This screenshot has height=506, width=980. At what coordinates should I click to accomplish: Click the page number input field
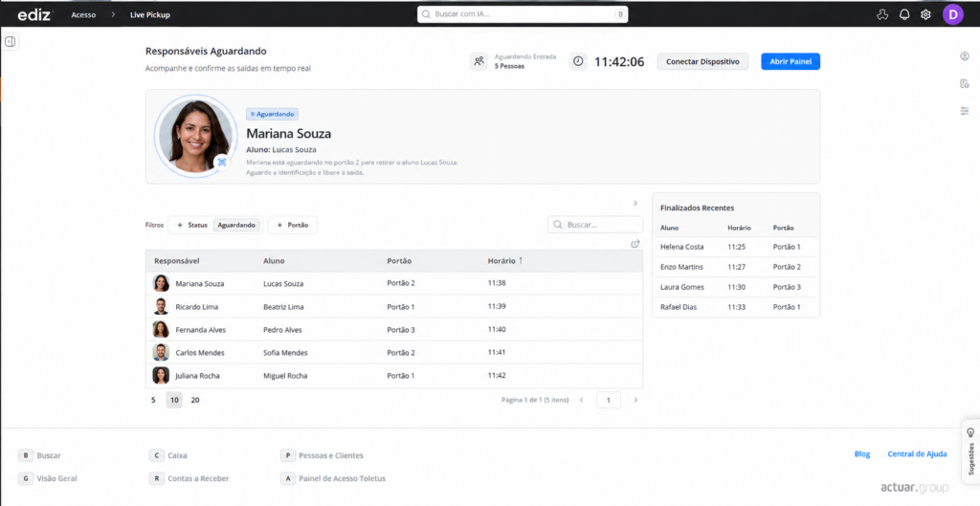(x=608, y=400)
